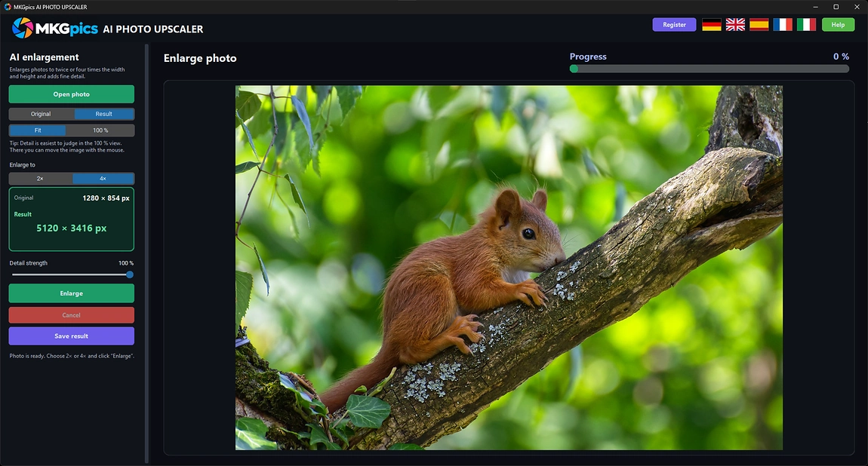Click the squirrel photo preview
The width and height of the screenshot is (868, 466).
click(509, 268)
